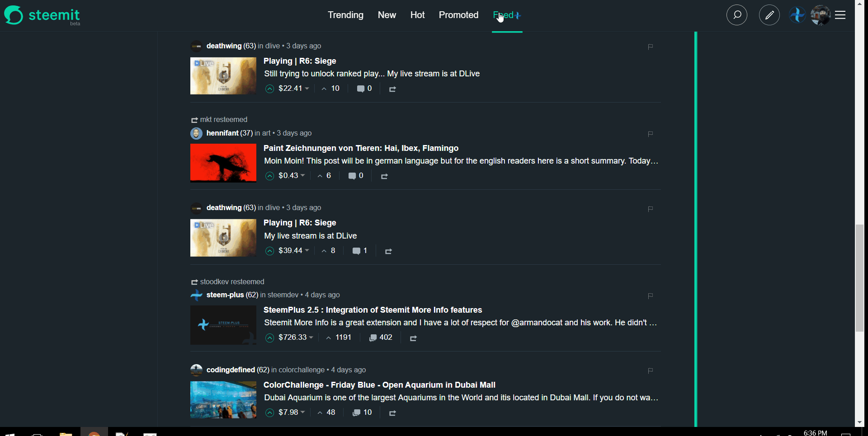Open the steemdev tag link
The height and width of the screenshot is (436, 868).
point(283,295)
